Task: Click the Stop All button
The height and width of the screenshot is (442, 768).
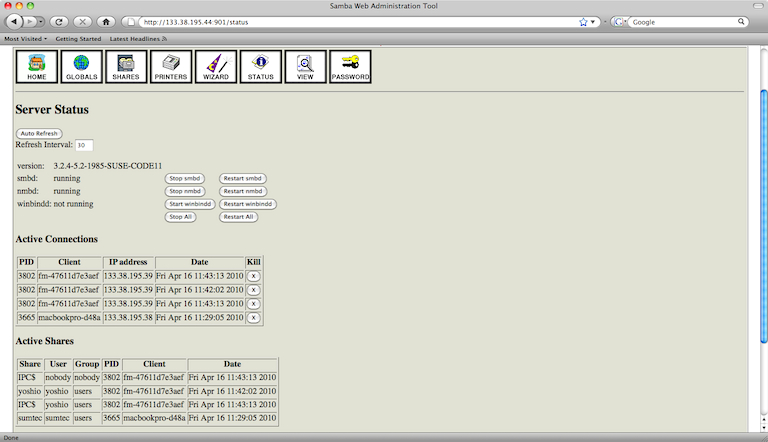Action: coord(180,217)
